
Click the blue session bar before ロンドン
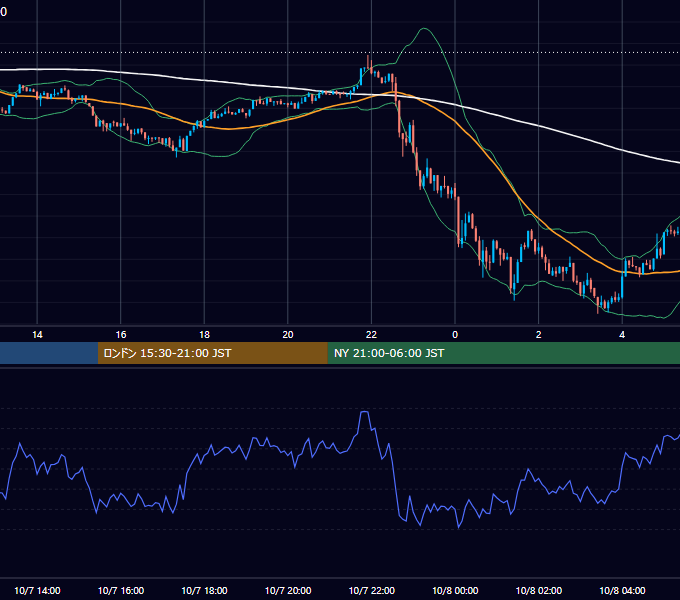49,353
